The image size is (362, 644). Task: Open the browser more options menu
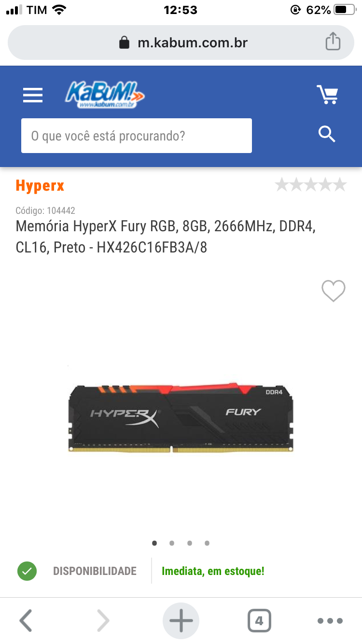pos(330,621)
